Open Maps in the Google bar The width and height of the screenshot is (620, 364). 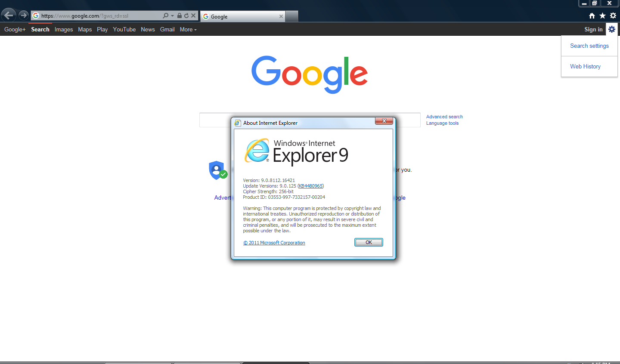tap(85, 29)
